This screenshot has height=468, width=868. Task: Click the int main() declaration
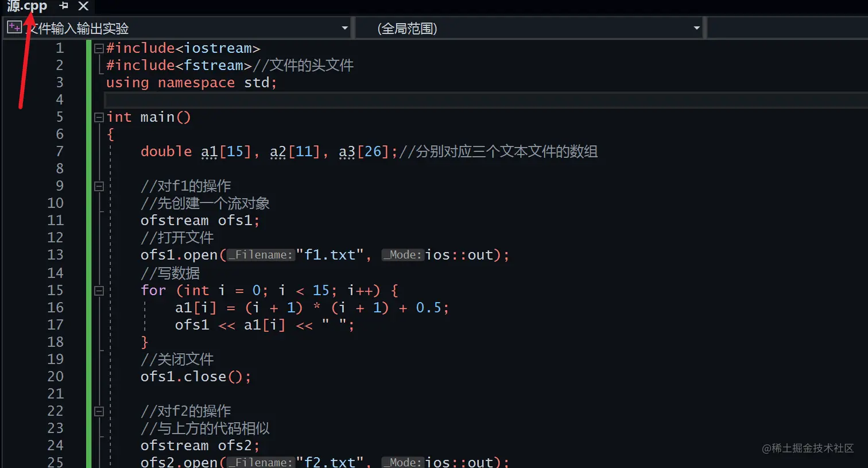[x=149, y=117]
